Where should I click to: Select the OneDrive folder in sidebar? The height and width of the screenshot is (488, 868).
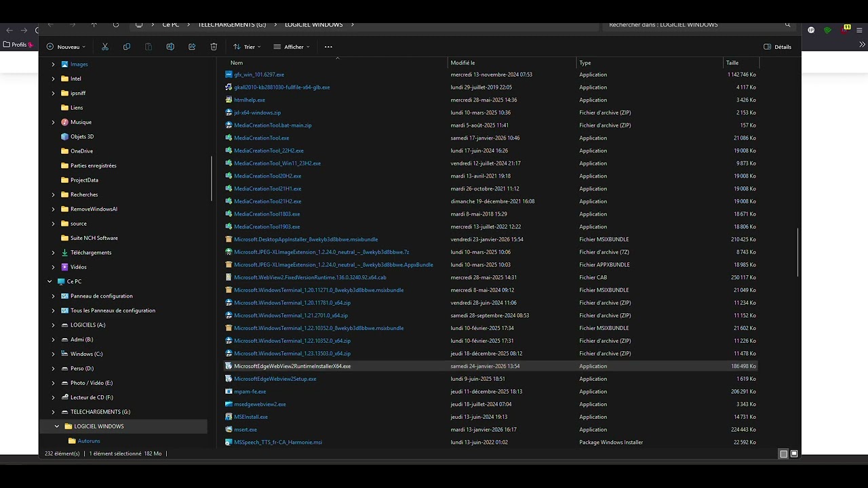point(81,151)
